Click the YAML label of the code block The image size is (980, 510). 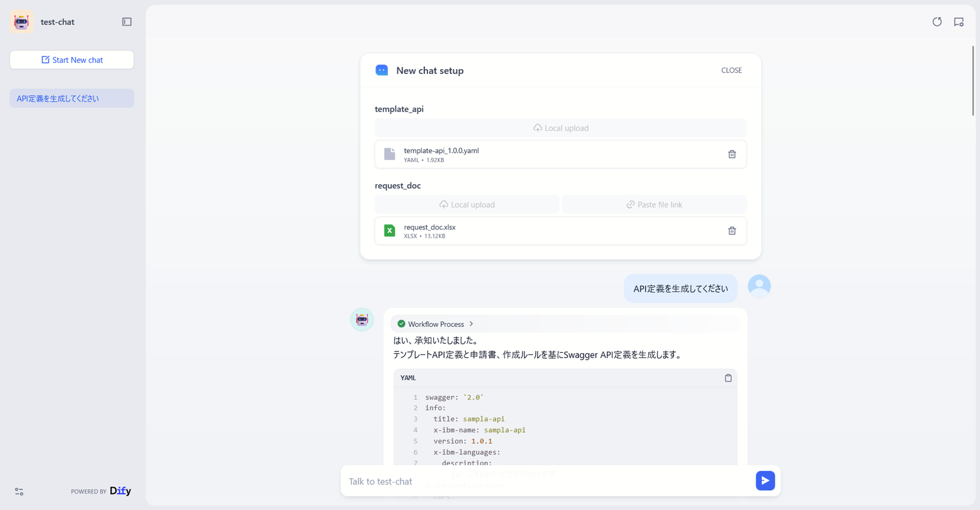408,378
